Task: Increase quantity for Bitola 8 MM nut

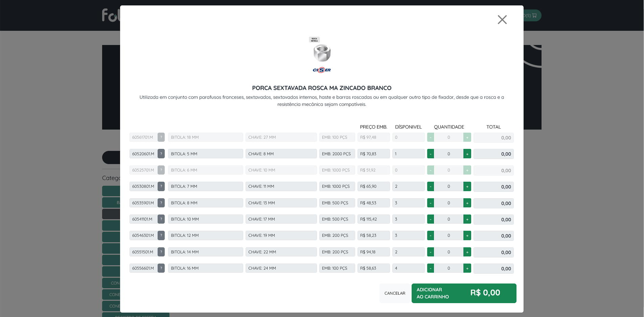Action: click(467, 203)
